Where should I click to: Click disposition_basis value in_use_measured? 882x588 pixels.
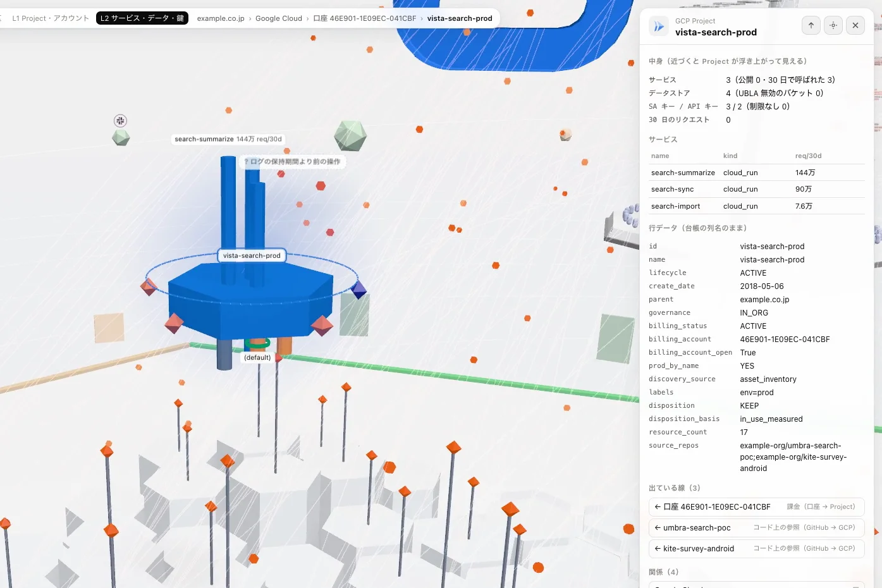pyautogui.click(x=771, y=419)
